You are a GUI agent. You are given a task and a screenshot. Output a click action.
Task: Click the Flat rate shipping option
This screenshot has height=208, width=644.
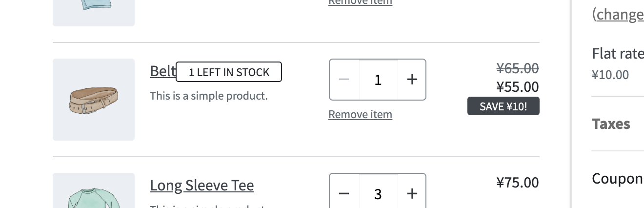(617, 53)
